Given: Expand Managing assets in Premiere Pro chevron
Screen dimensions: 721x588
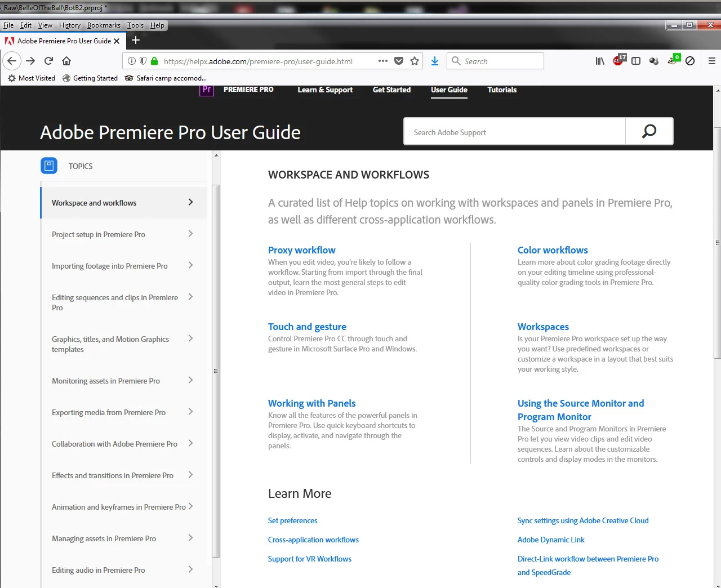Looking at the screenshot, I should coord(190,538).
